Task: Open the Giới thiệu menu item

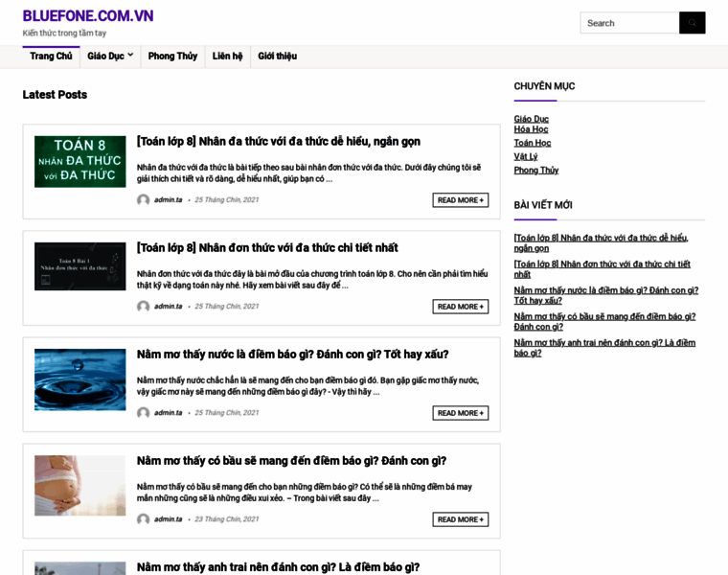Action: coord(277,57)
